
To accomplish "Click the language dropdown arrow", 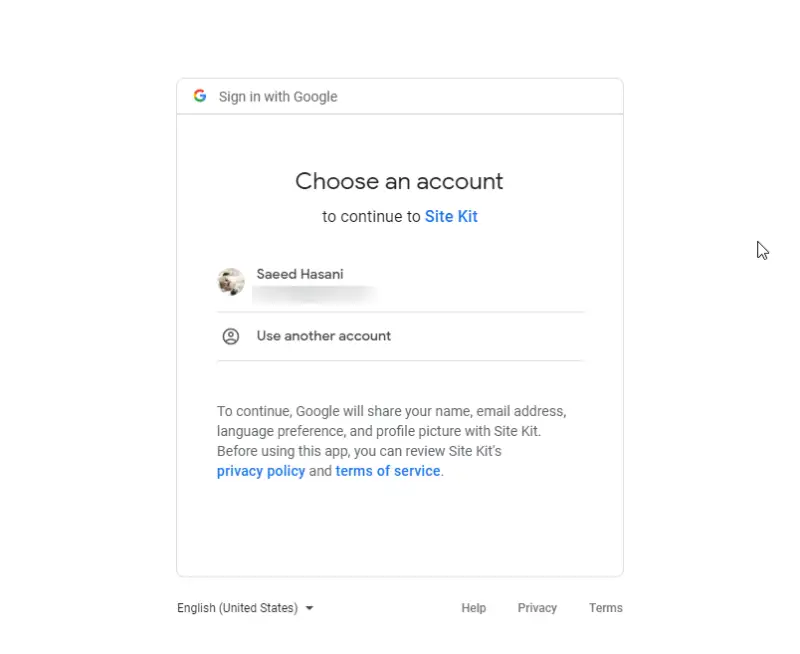I will point(310,608).
